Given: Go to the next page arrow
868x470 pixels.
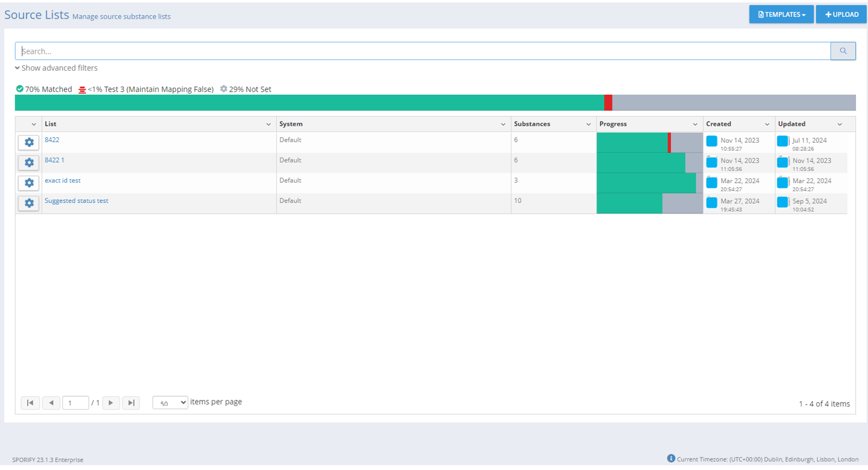Looking at the screenshot, I should click(x=111, y=403).
